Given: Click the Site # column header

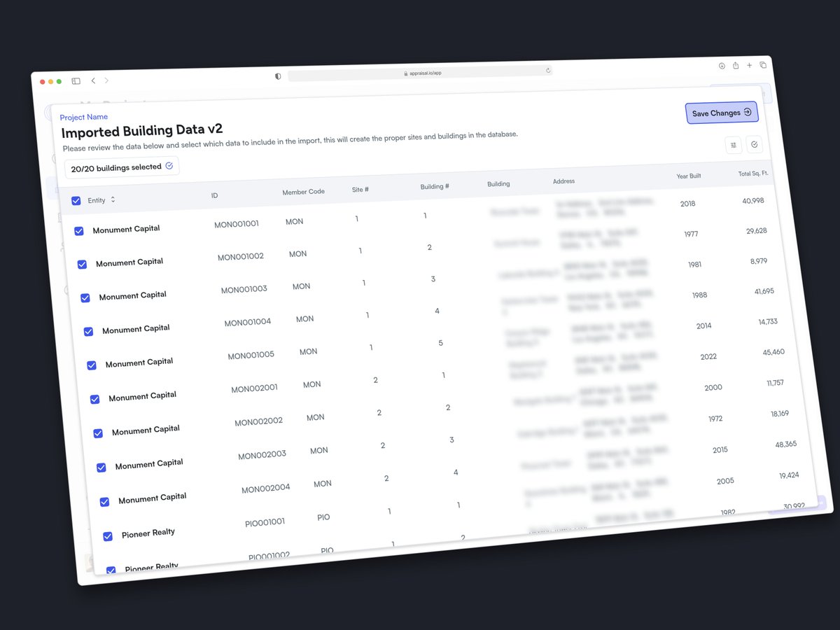Looking at the screenshot, I should [x=360, y=190].
